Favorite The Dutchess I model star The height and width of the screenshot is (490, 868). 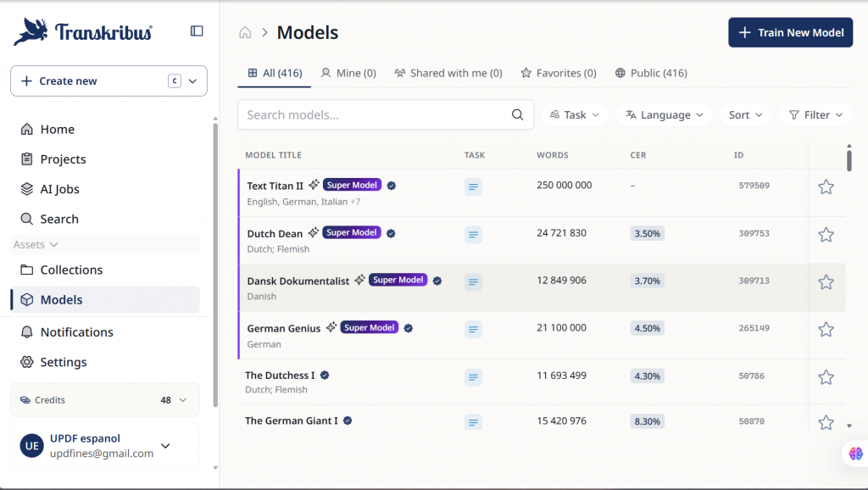click(826, 377)
